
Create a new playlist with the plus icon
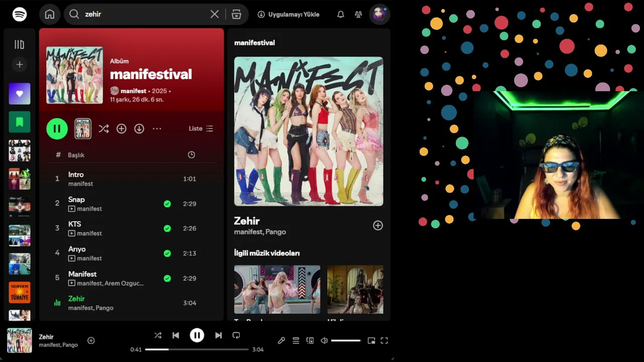20,64
